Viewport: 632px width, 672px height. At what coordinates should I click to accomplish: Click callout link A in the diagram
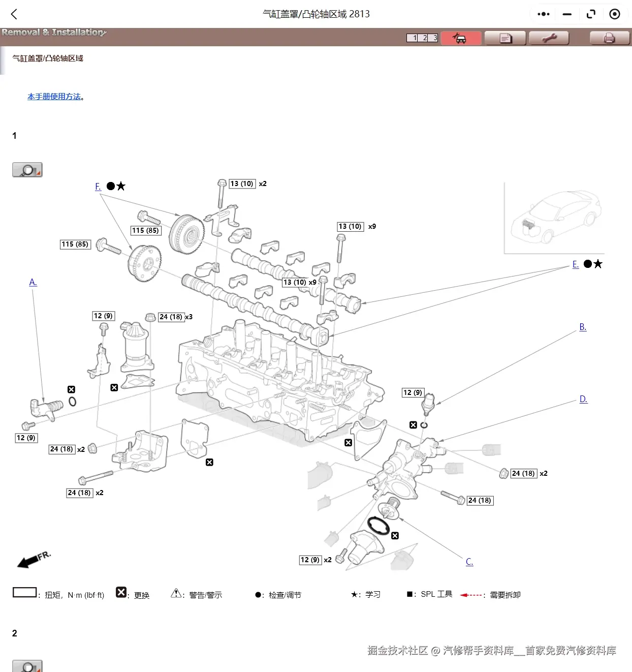click(33, 282)
